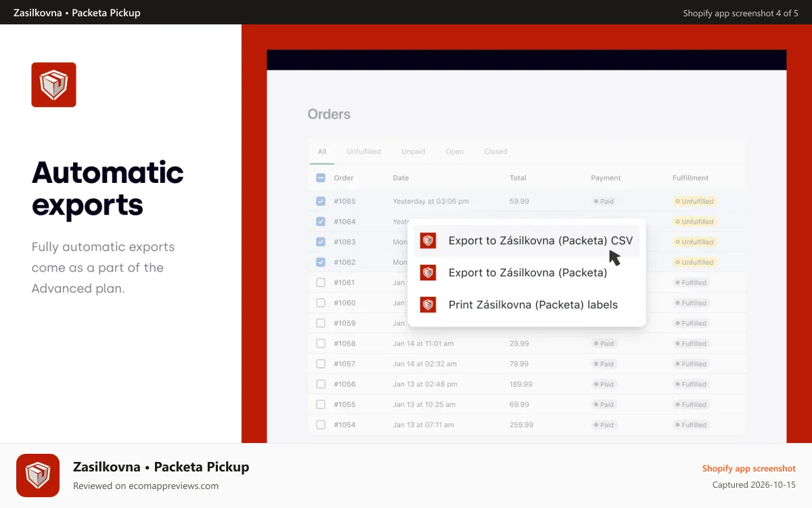Check order #1055 checkbox
The image size is (812, 508).
pos(321,404)
